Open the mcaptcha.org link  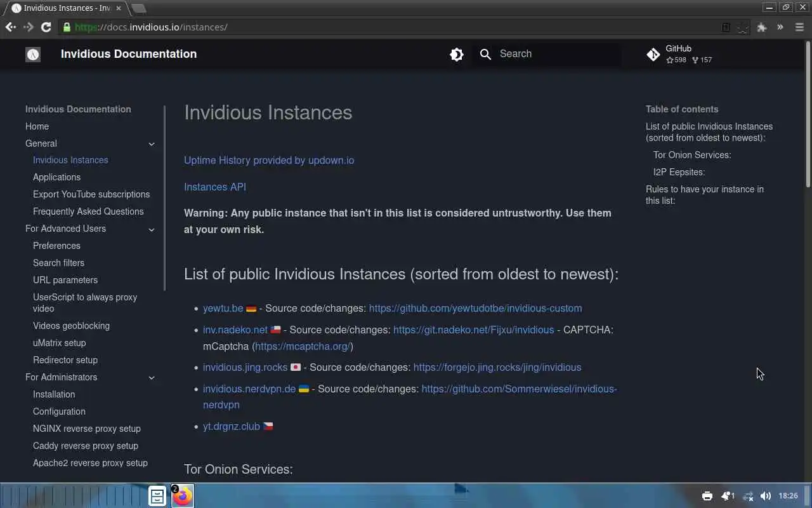point(303,346)
